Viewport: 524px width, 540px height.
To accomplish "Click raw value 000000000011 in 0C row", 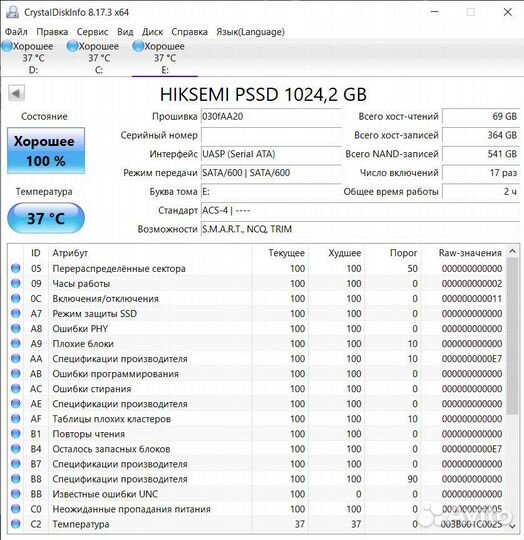I will coord(472,299).
